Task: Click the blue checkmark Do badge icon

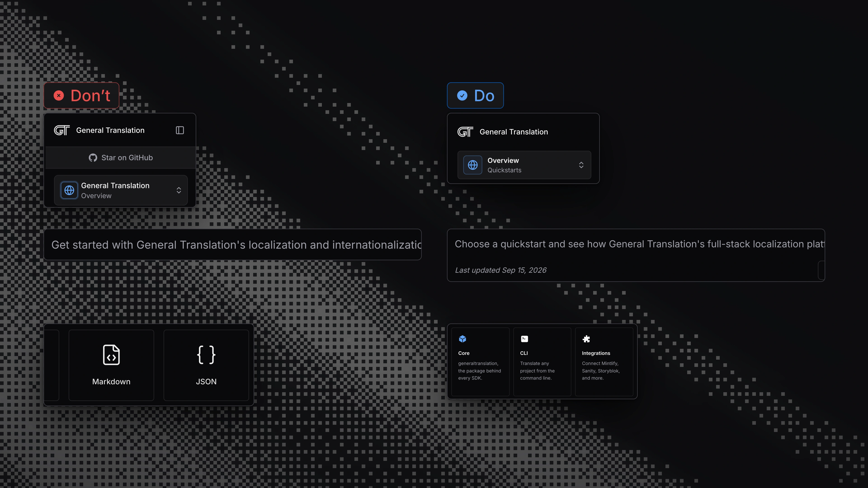Action: 462,96
